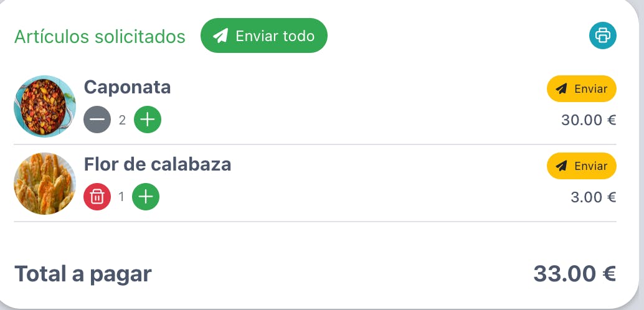The height and width of the screenshot is (310, 644).
Task: Delete Flor de calabaza with trash icon
Action: click(x=97, y=197)
